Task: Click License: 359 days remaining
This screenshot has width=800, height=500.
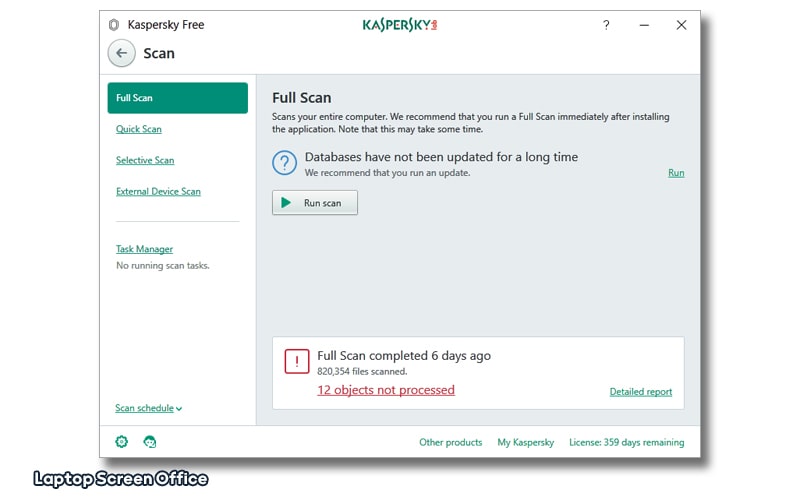Action: (x=627, y=442)
